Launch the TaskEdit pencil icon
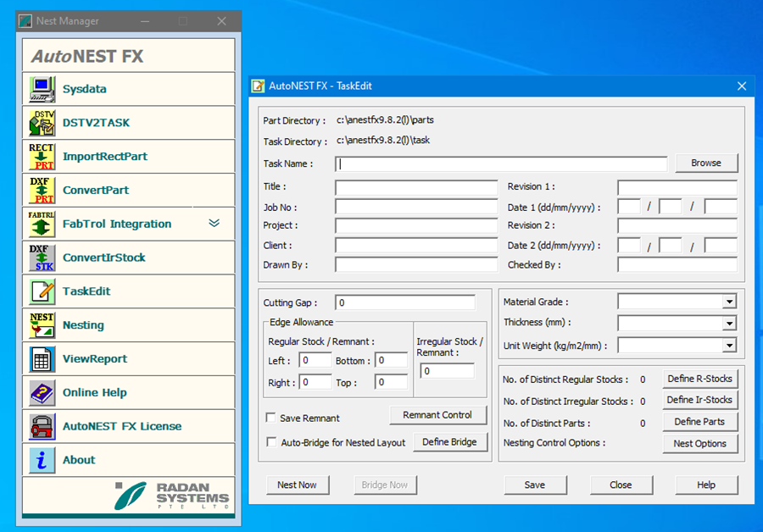This screenshot has width=763, height=532. (42, 291)
